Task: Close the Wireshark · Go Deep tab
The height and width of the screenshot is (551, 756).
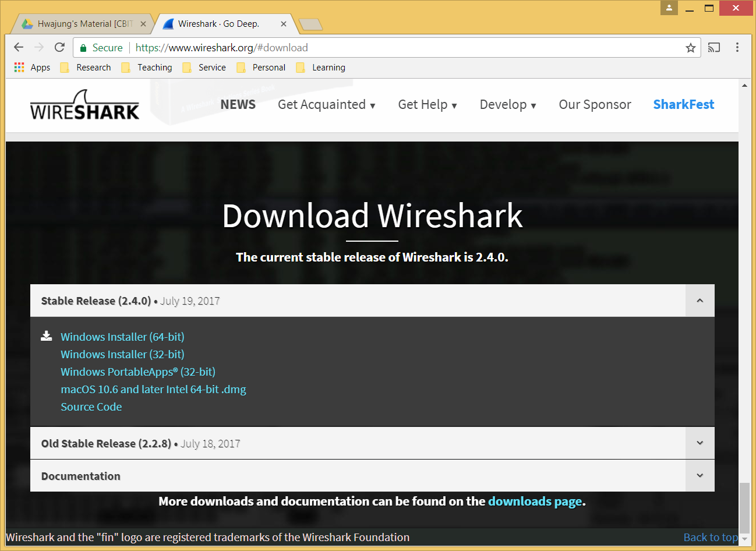Action: [x=284, y=24]
